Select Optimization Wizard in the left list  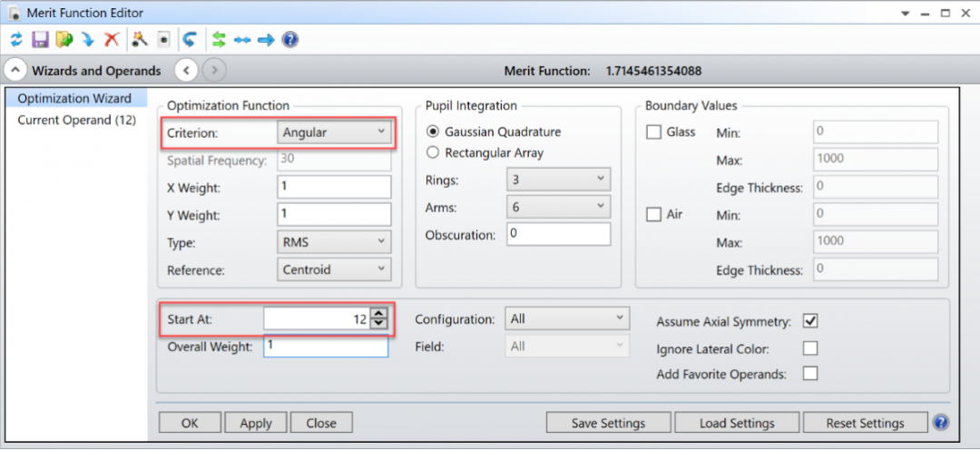pos(74,98)
